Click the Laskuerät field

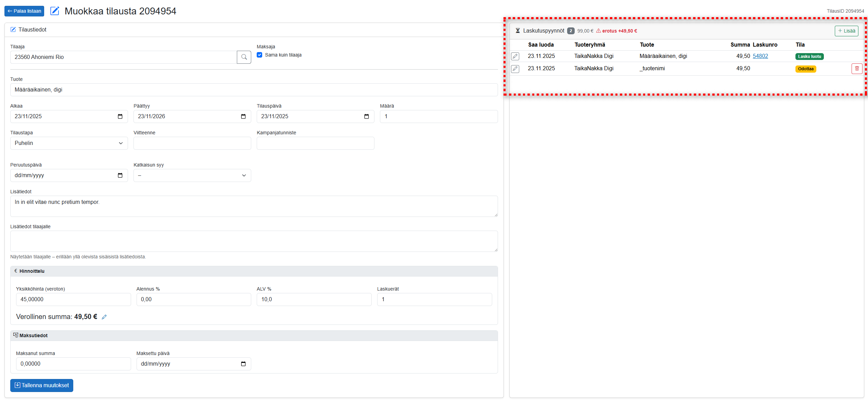coord(435,299)
